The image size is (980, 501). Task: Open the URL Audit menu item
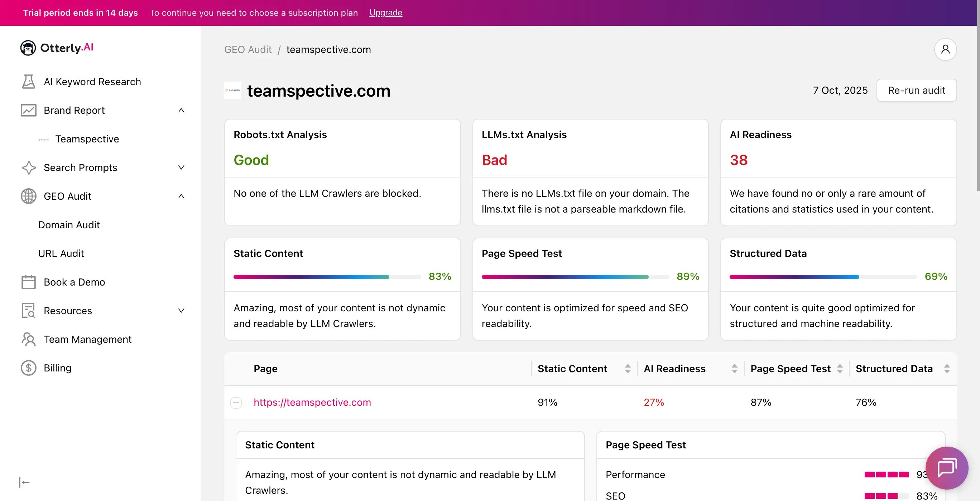[61, 253]
